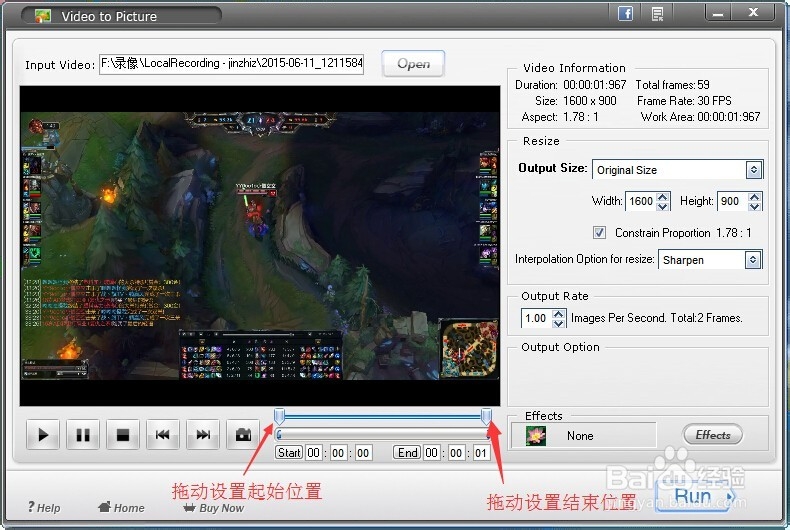Click the Buy Now link
The width and height of the screenshot is (790, 530).
point(214,507)
